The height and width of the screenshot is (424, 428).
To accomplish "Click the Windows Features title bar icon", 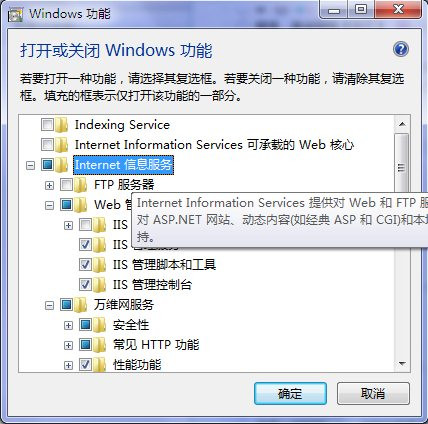I will click(15, 15).
